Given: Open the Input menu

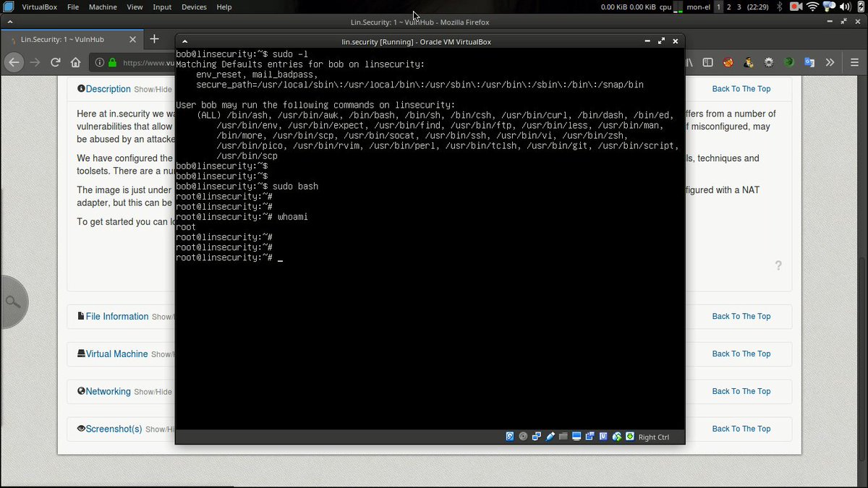Looking at the screenshot, I should (x=162, y=7).
